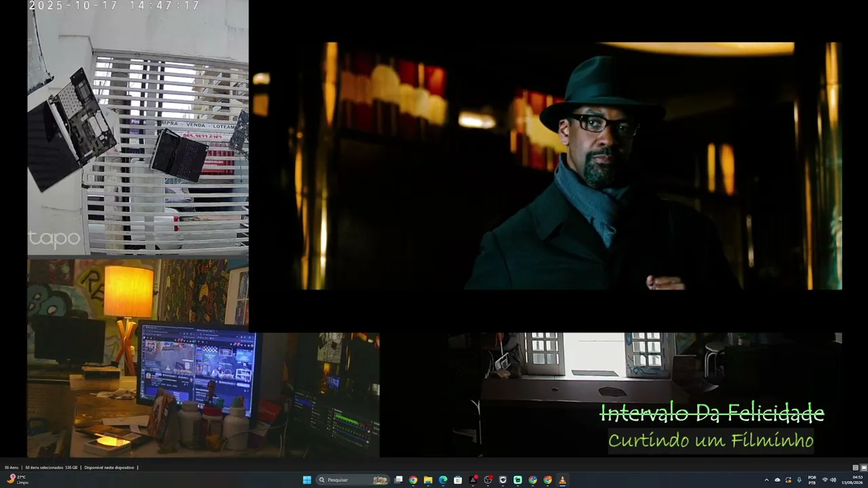The height and width of the screenshot is (488, 868).
Task: Show hidden system tray icons
Action: (x=767, y=480)
